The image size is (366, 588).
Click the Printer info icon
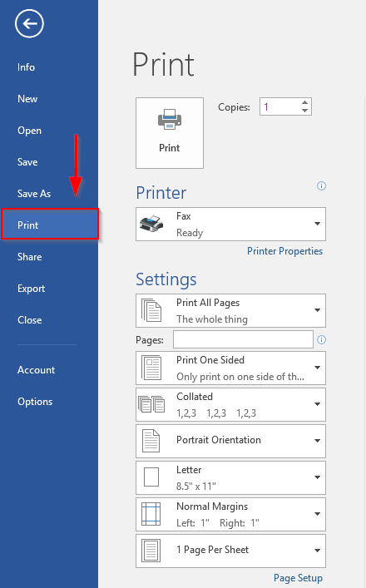tap(321, 185)
